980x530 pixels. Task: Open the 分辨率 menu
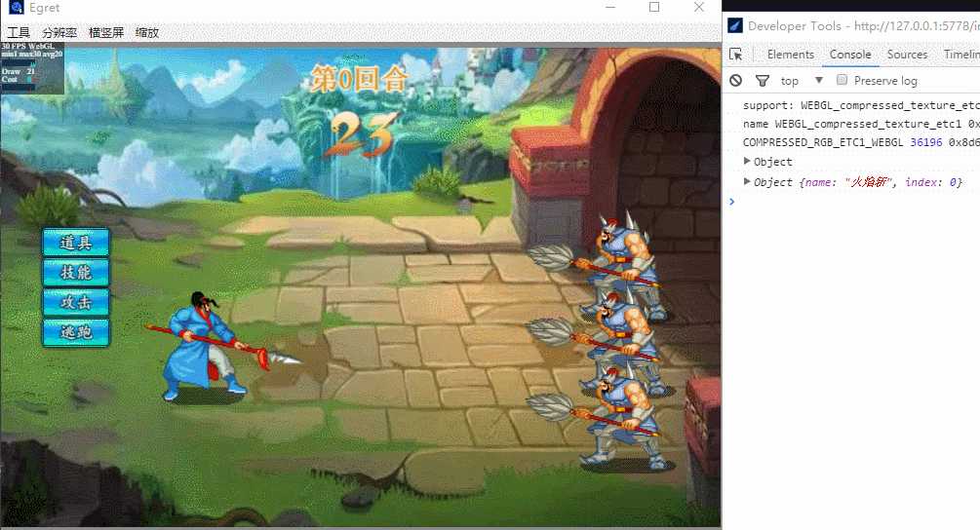[x=59, y=32]
